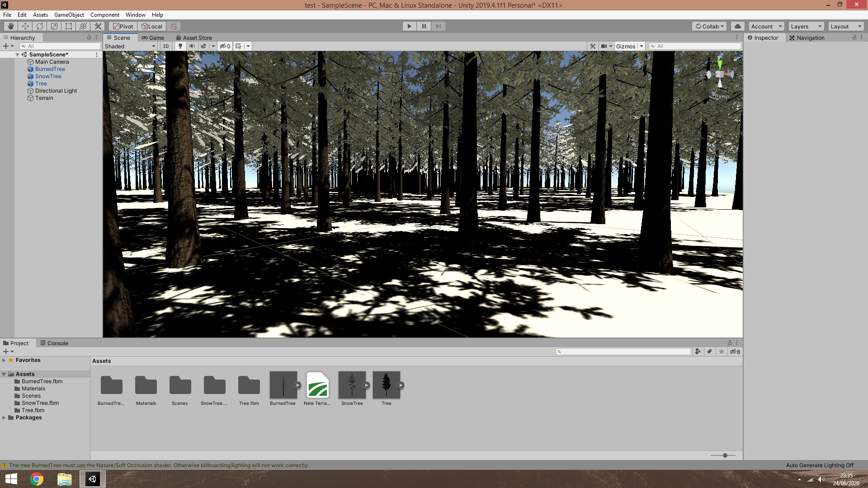Image resolution: width=868 pixels, height=488 pixels.
Task: Search by label in Project panel
Action: [x=709, y=352]
